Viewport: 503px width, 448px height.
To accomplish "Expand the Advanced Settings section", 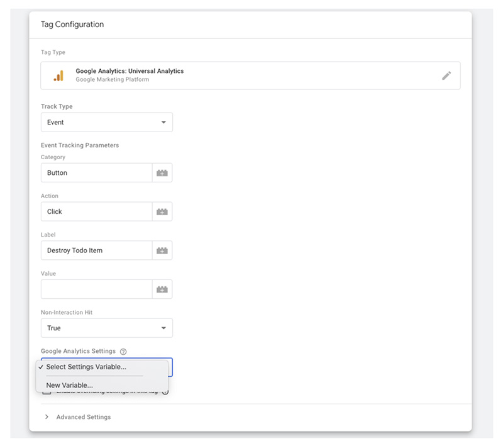I will click(x=77, y=417).
